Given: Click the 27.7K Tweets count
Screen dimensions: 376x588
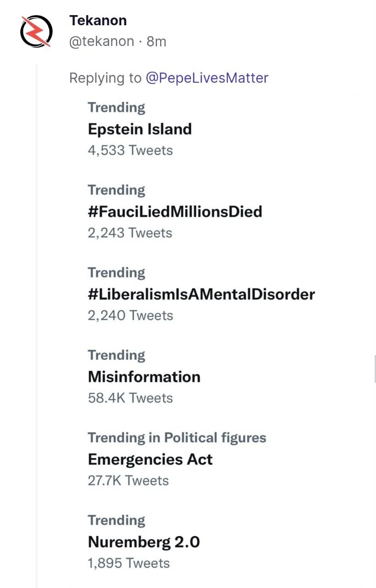Looking at the screenshot, I should click(128, 481).
